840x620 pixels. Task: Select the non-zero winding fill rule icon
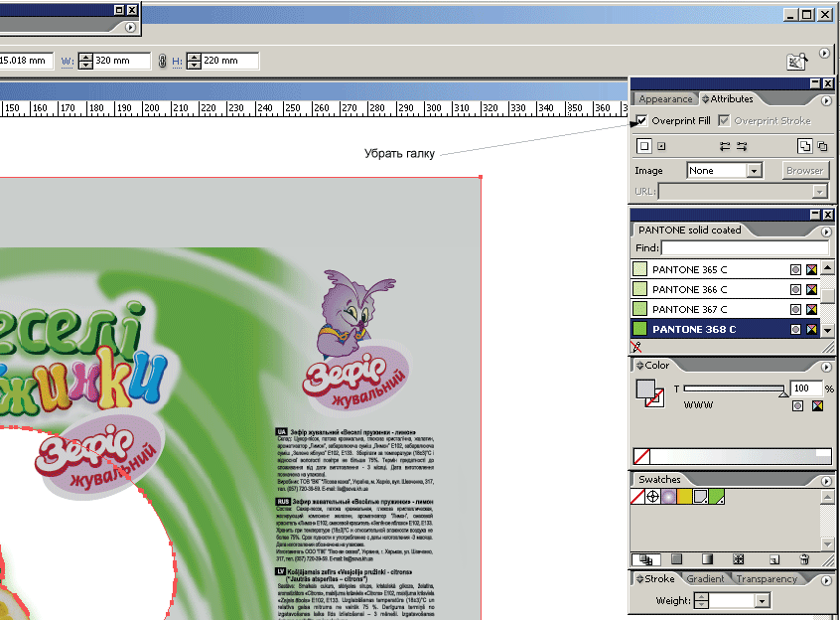804,146
